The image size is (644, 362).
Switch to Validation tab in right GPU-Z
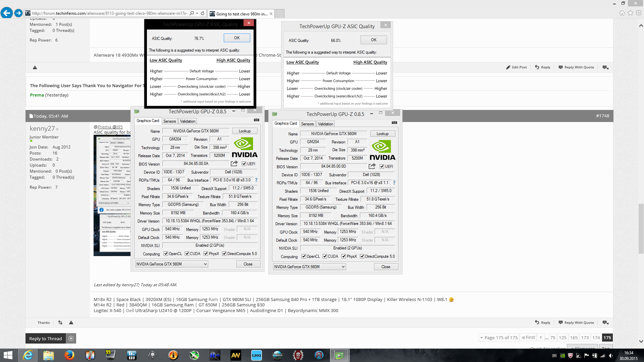click(x=325, y=124)
